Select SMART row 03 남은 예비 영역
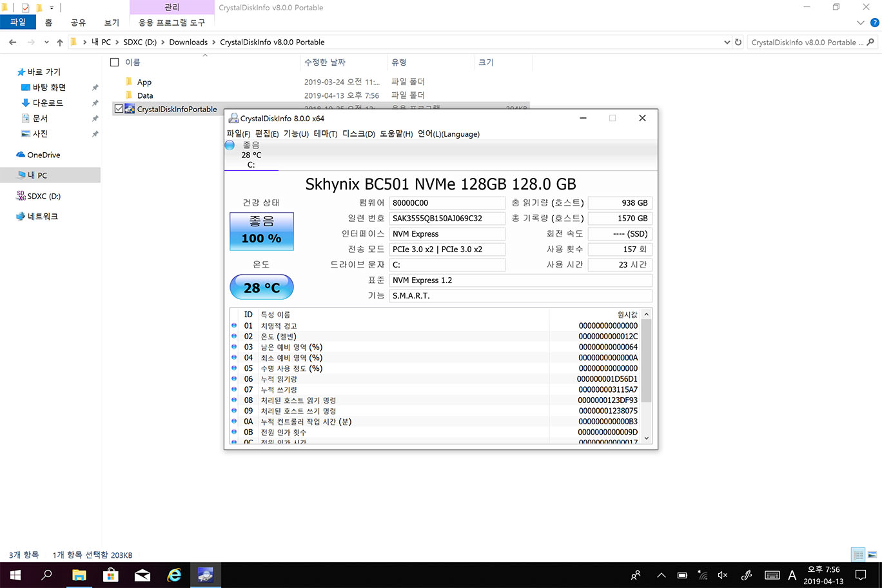882x588 pixels. point(435,347)
